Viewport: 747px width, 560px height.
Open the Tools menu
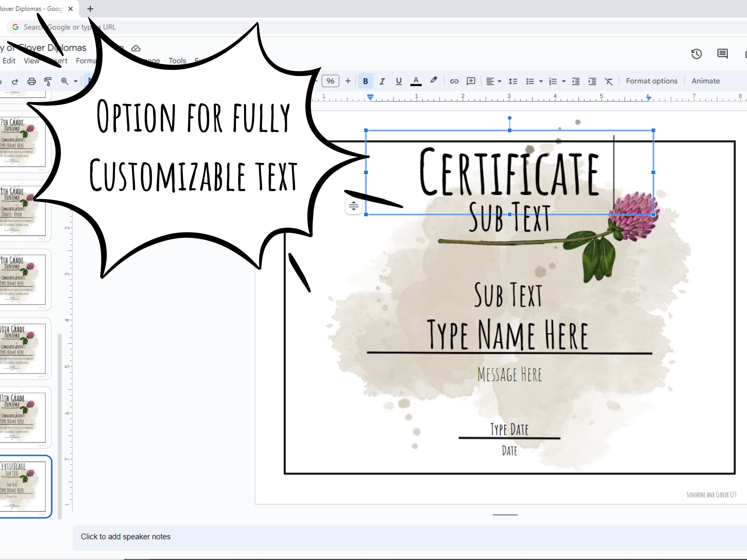pos(178,61)
